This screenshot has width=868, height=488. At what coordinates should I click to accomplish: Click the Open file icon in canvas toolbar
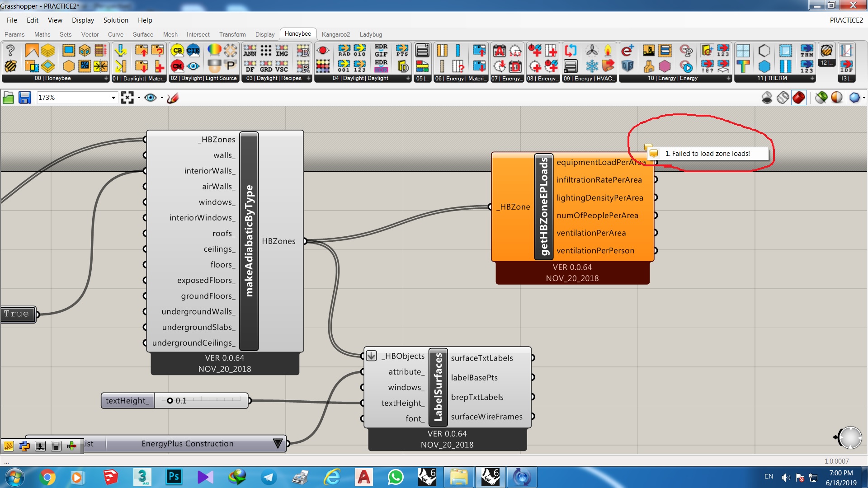point(8,98)
